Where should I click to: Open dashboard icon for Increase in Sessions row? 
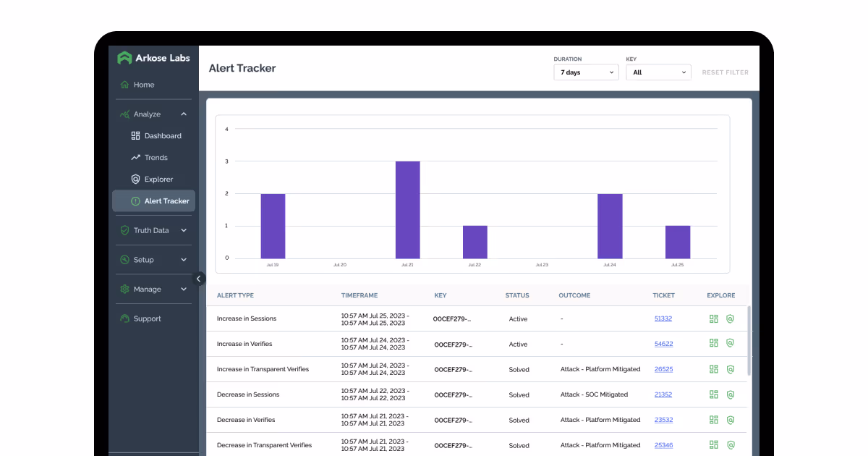click(x=714, y=318)
